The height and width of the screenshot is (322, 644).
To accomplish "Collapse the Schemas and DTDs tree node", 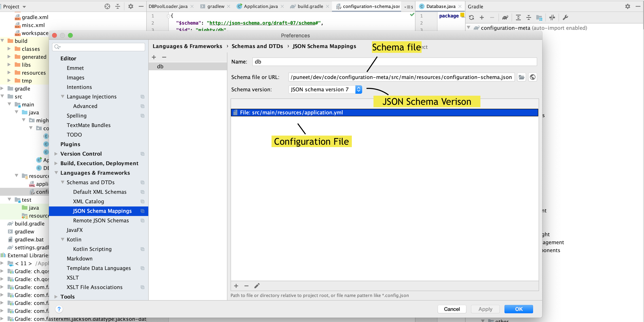I will click(x=62, y=182).
